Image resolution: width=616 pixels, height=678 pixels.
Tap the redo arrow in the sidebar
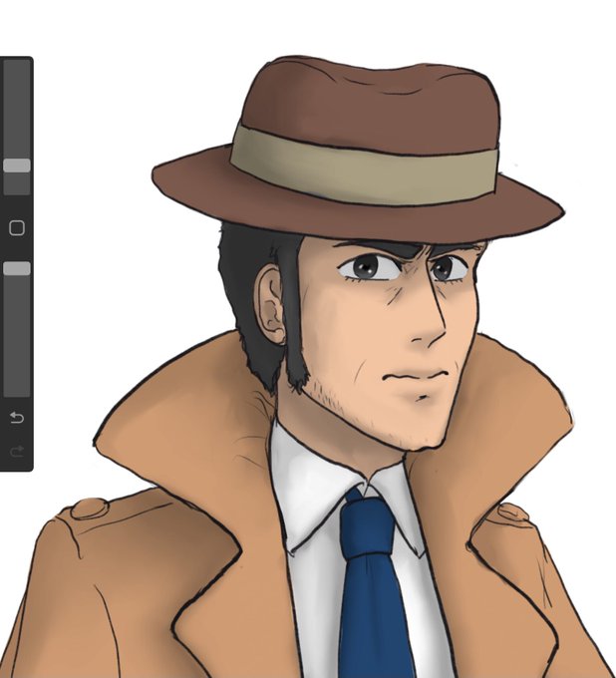[17, 452]
